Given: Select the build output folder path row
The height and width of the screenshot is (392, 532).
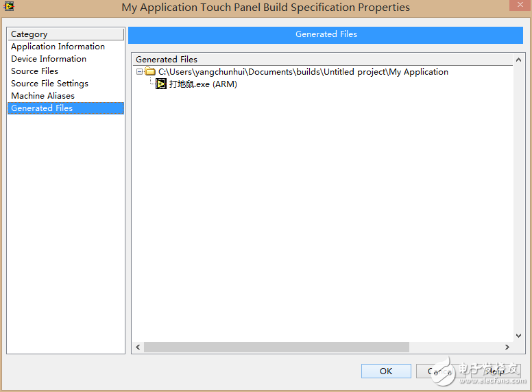Looking at the screenshot, I should (303, 72).
